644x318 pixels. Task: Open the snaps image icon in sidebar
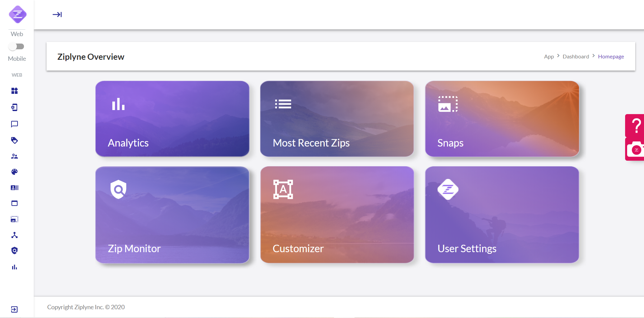tap(15, 219)
